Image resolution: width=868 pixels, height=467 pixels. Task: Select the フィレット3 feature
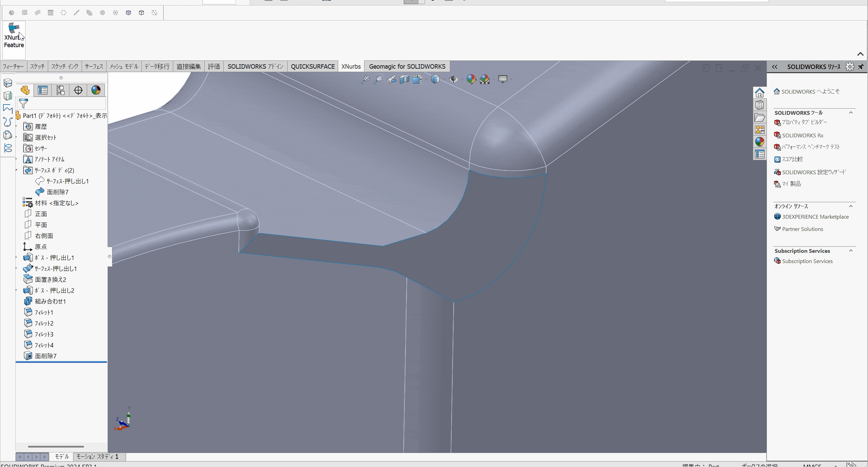click(x=44, y=334)
